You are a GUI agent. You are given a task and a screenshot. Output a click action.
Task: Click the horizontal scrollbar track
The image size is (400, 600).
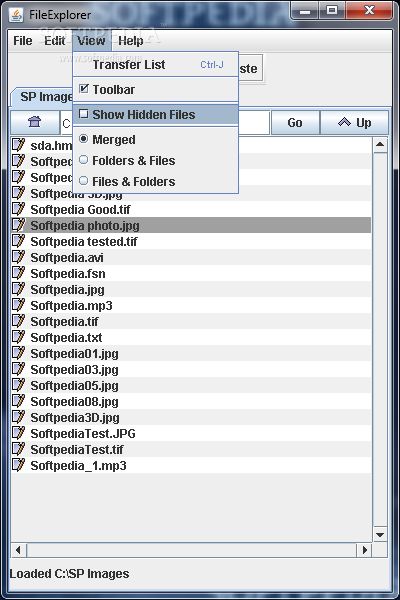(191, 550)
